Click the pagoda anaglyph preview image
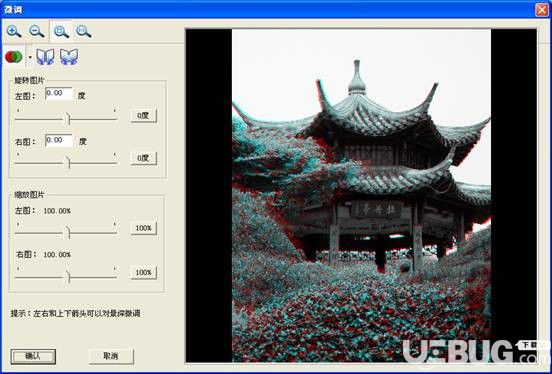Image resolution: width=552 pixels, height=374 pixels. point(361,195)
